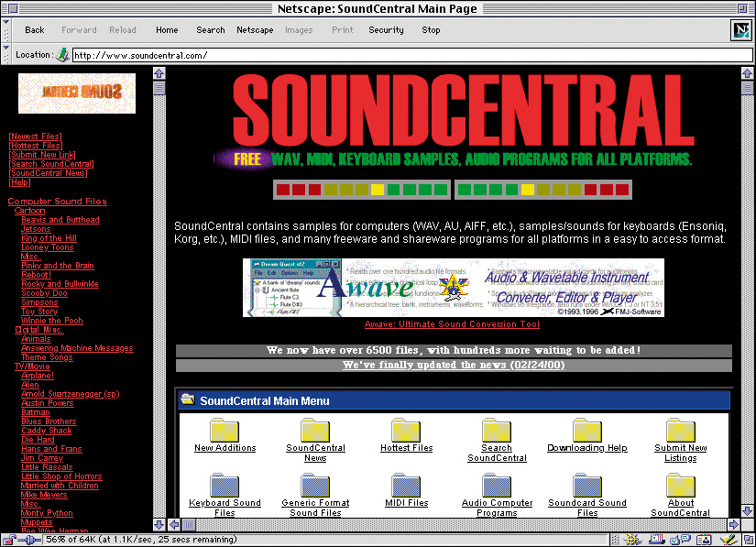Open the Awave: Ultimate Sound Conversion Tool link

(453, 324)
